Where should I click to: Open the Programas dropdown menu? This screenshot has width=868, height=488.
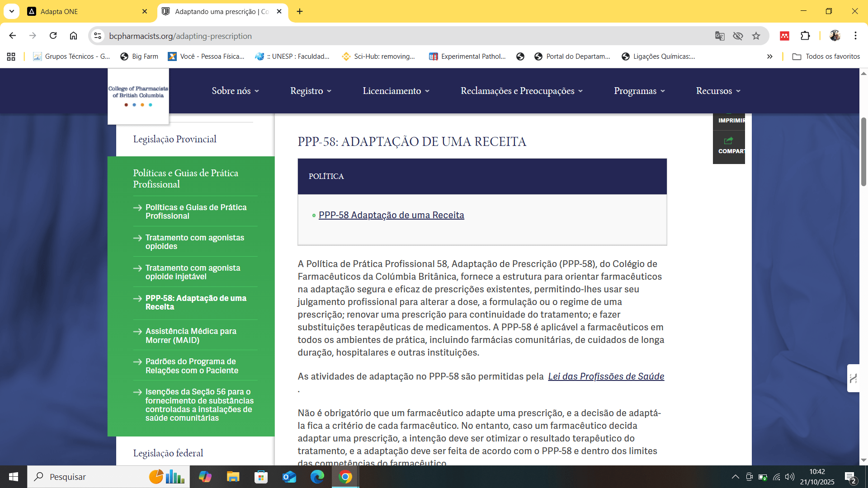(x=639, y=91)
